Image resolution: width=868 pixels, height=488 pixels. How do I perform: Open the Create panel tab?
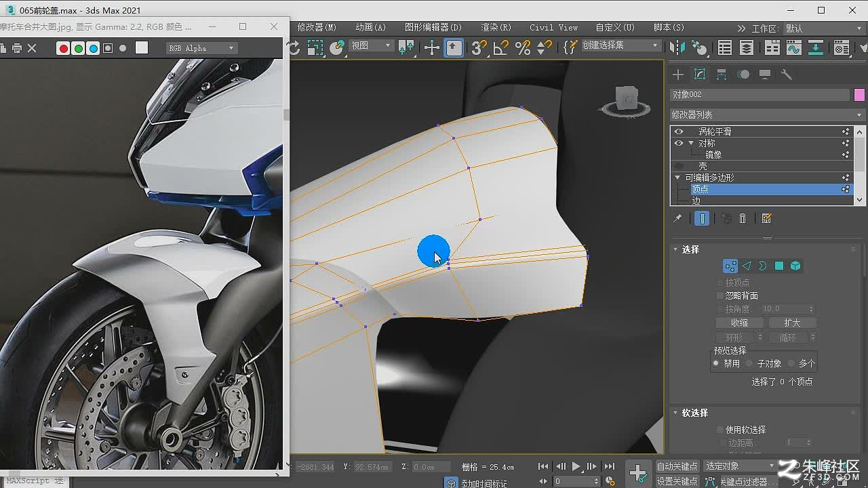click(678, 75)
